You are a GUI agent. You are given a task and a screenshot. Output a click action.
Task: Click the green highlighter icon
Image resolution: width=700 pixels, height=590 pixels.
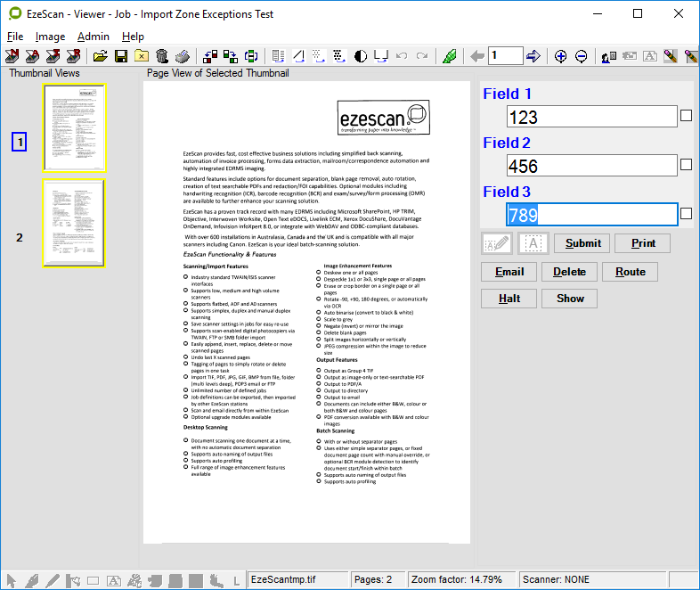click(450, 56)
